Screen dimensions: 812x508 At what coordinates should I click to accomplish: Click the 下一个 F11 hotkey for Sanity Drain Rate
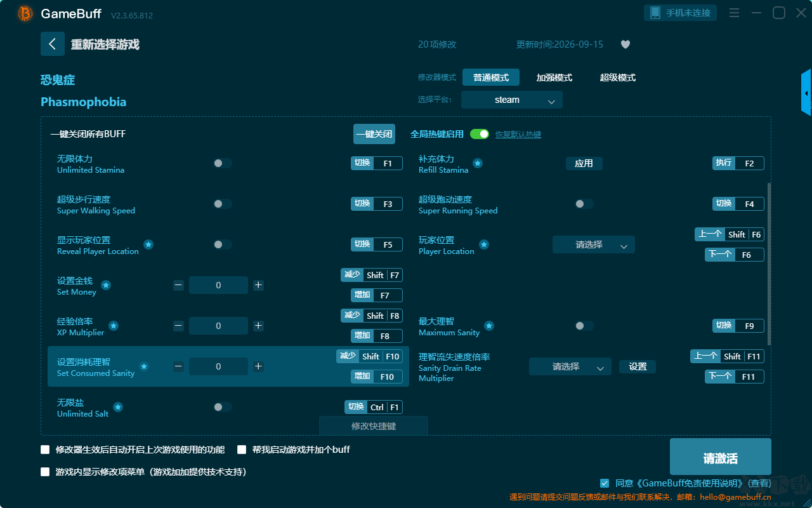click(x=735, y=377)
